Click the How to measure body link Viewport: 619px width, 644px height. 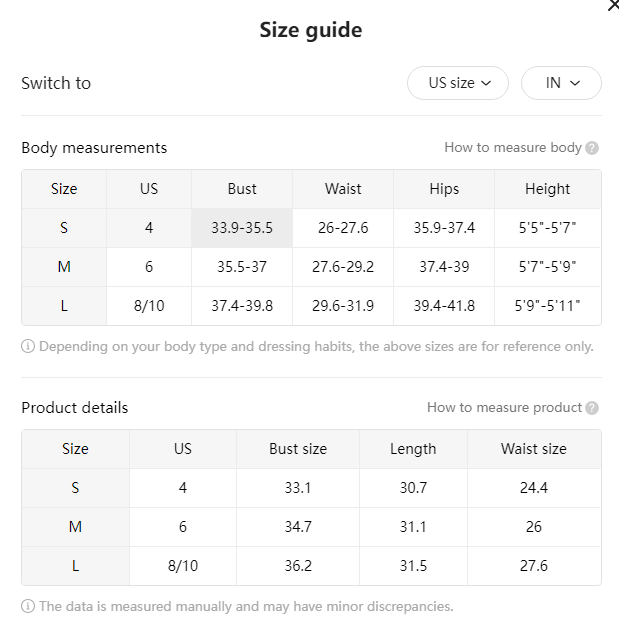[513, 147]
